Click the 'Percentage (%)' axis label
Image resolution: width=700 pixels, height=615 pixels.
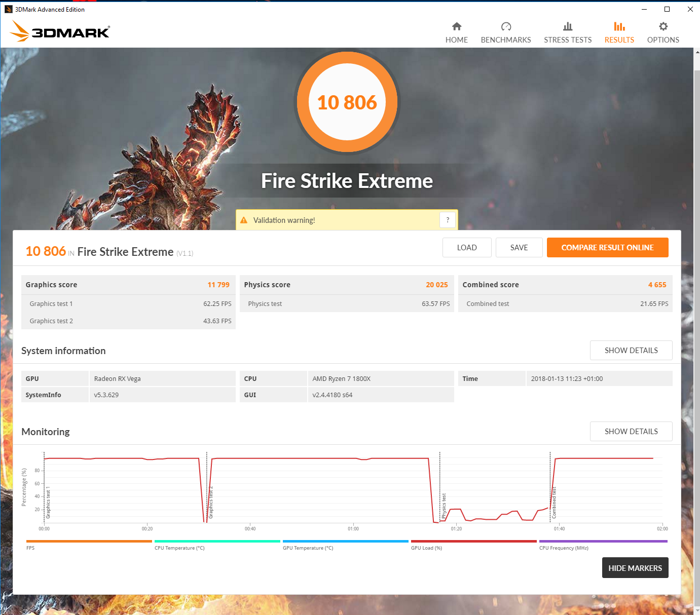24,487
